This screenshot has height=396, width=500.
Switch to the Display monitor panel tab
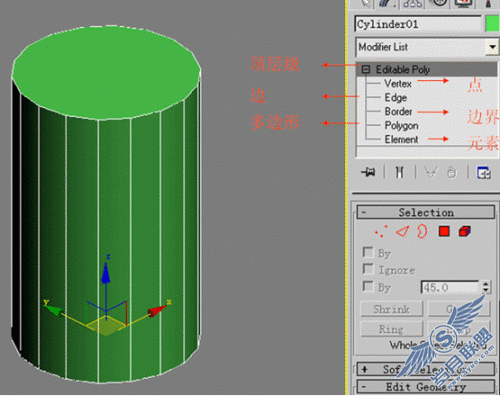click(x=464, y=3)
